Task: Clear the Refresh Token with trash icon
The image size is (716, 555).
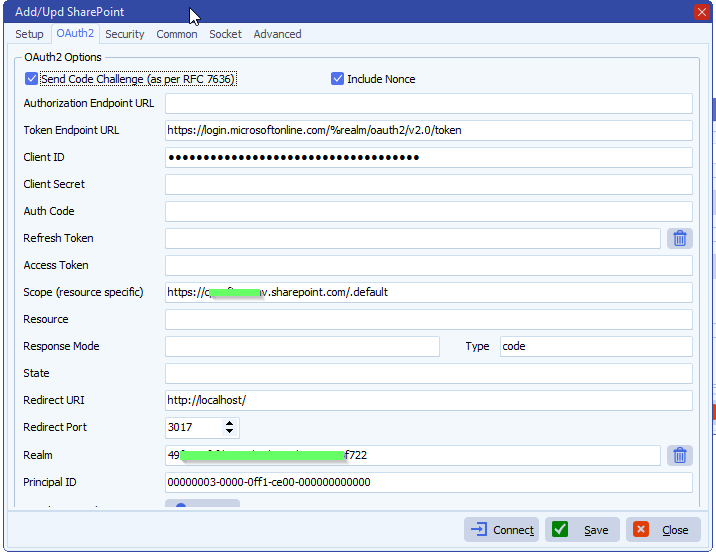Action: point(679,238)
